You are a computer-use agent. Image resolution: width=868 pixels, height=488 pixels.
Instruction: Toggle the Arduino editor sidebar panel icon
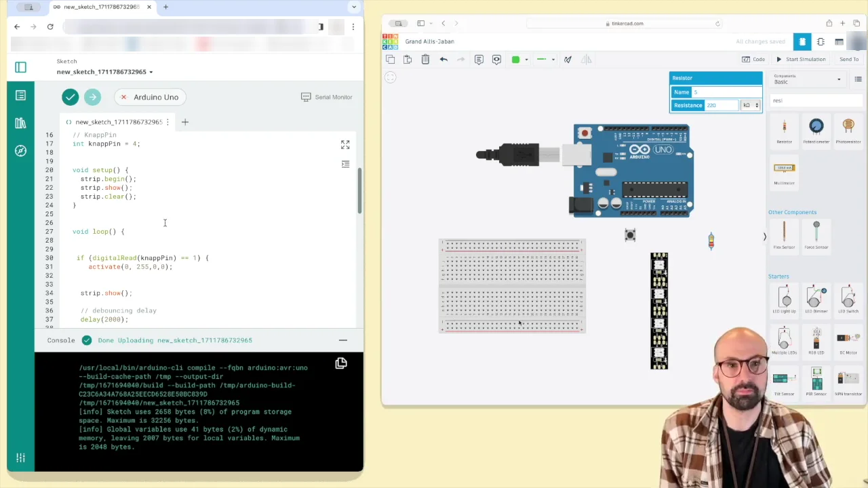tap(20, 67)
